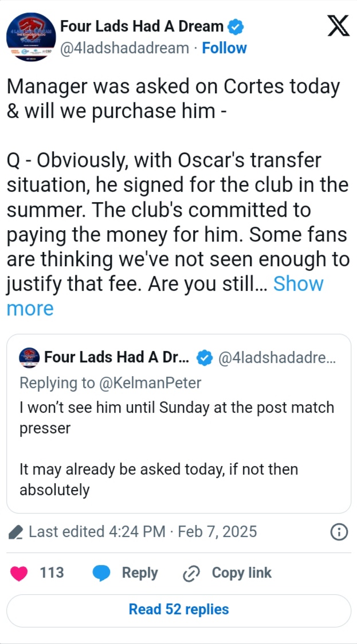Click the Last edited timestamp link
The image size is (357, 644).
[143, 532]
